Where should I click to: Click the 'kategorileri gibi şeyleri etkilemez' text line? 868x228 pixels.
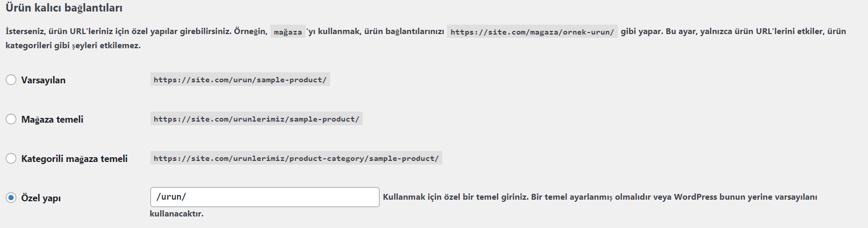73,46
